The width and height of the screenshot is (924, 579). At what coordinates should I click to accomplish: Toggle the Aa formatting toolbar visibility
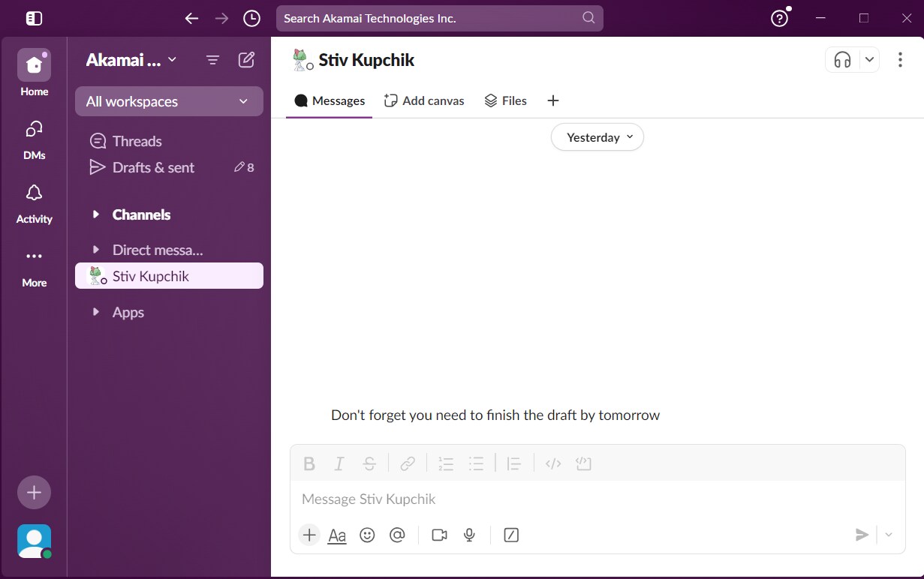(x=337, y=535)
